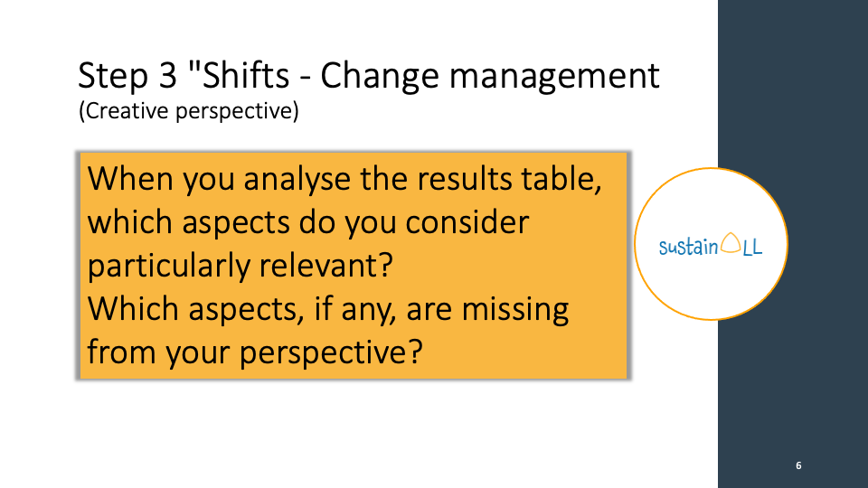Click the blue 'sustain' word in logo

tap(688, 247)
